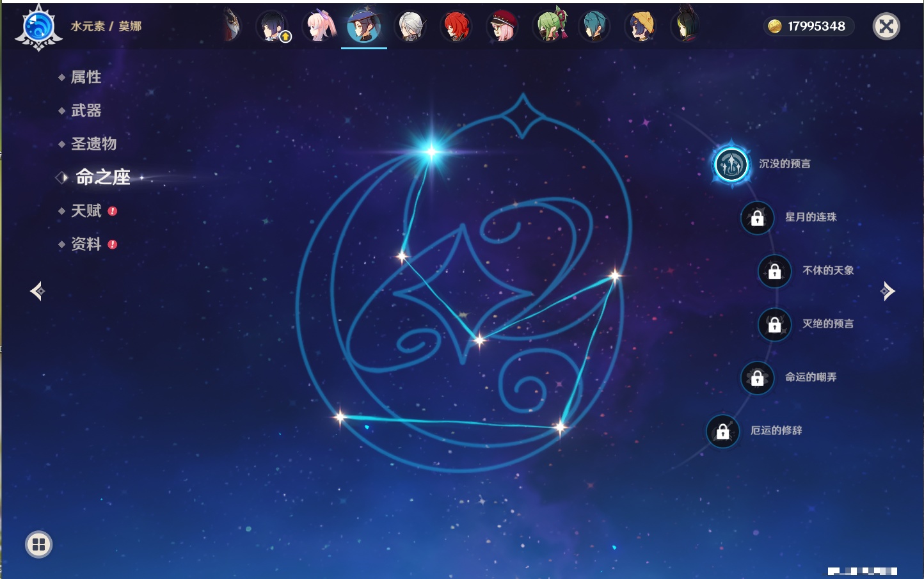
Task: Click the 厄运的修辞 label
Action: 776,431
